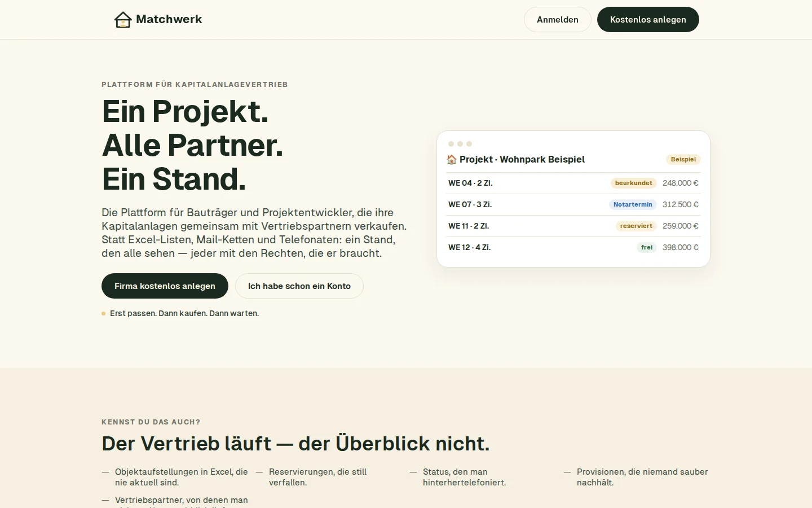Click Kostenlos anlegen in the header

click(648, 20)
